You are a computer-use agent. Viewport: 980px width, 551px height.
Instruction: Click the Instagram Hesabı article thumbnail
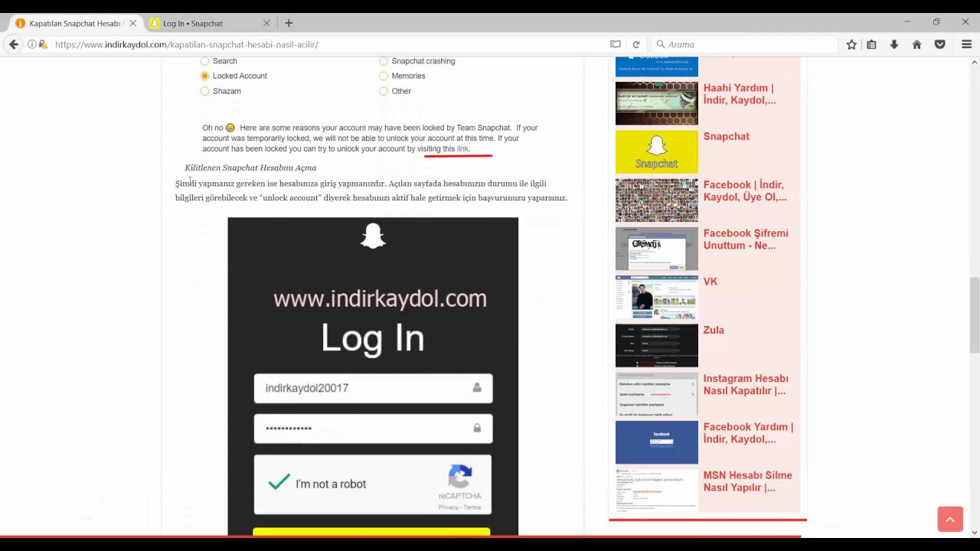tap(657, 394)
